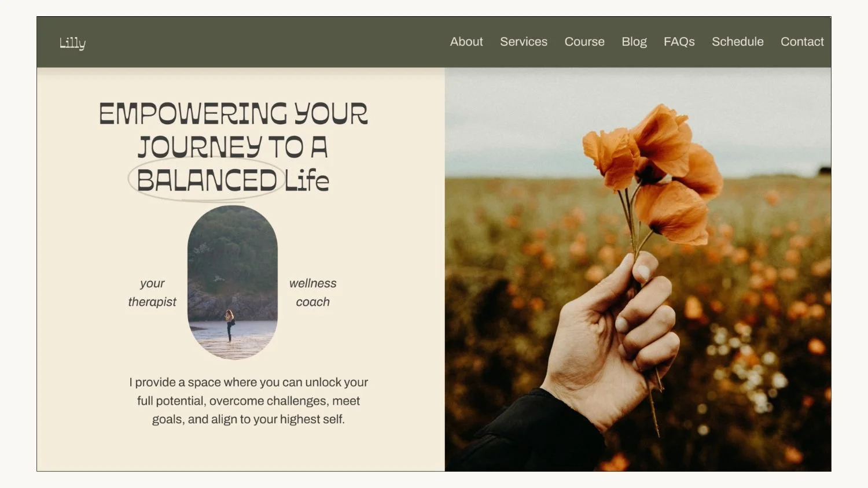Click the 'wellness coach' italic text
This screenshot has width=868, height=488.
click(312, 293)
